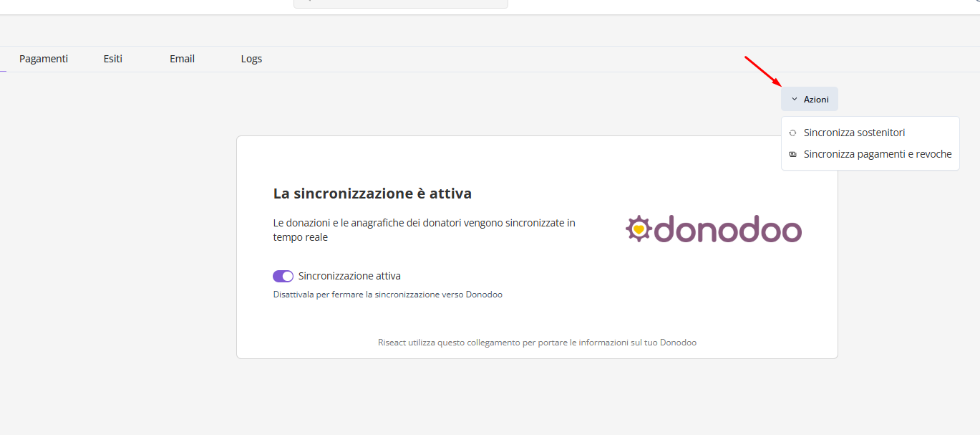Viewport: 980px width, 435px height.
Task: Switch to the Esiti tab
Action: pyautogui.click(x=113, y=59)
